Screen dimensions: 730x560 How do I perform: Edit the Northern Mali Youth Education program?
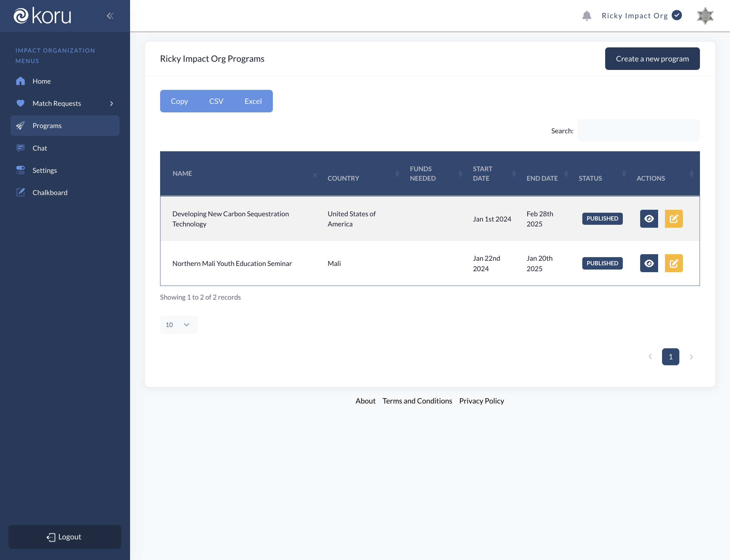click(x=674, y=263)
